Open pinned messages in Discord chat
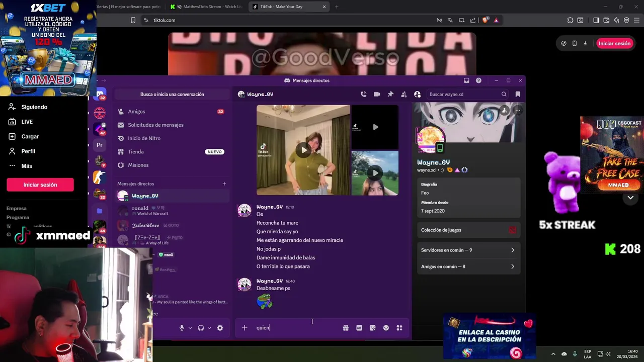This screenshot has width=644, height=362. pos(390,94)
